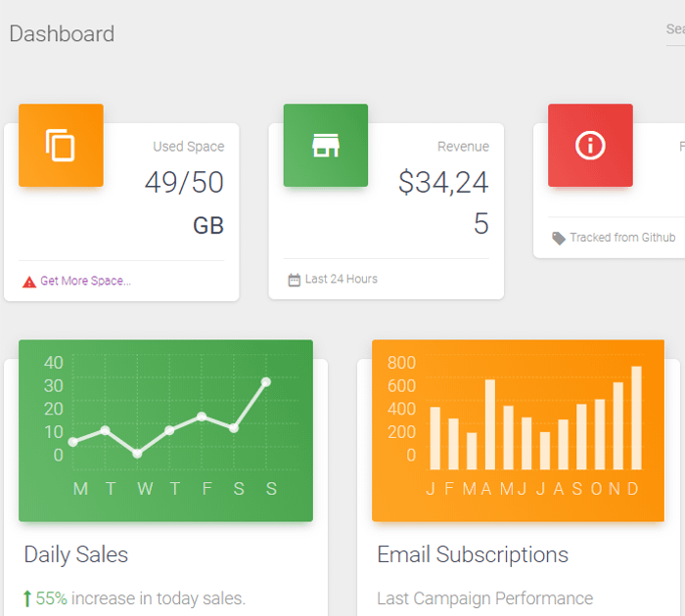Click the red info circle icon

pos(590,146)
